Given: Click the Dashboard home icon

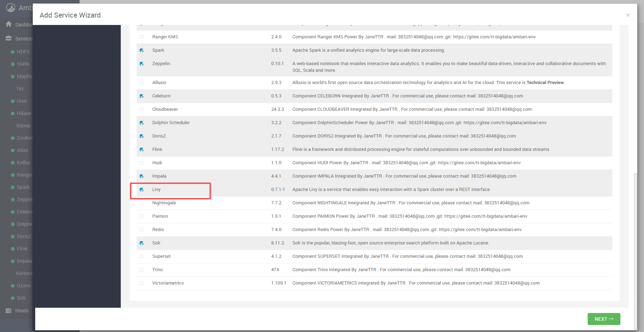Looking at the screenshot, I should [9, 24].
